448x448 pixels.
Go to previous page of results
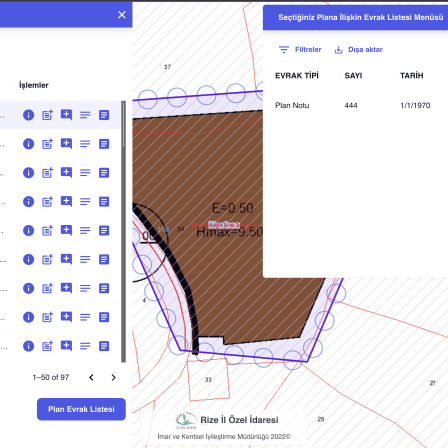pos(91,377)
